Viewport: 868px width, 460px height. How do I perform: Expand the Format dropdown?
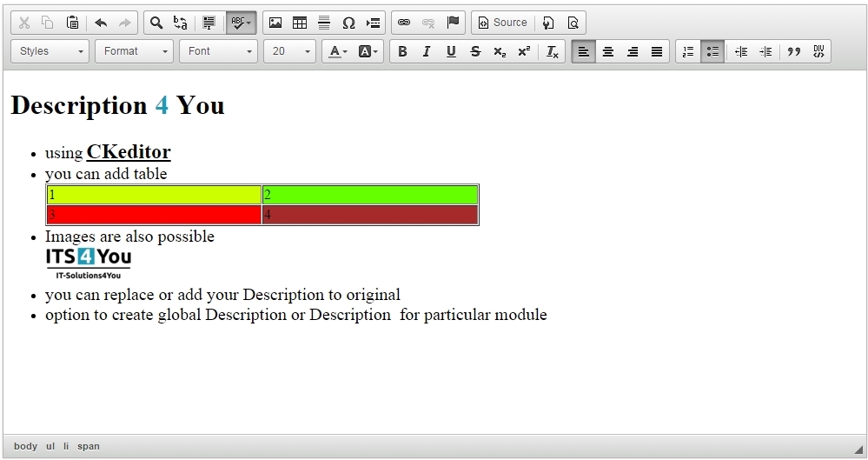coord(134,51)
